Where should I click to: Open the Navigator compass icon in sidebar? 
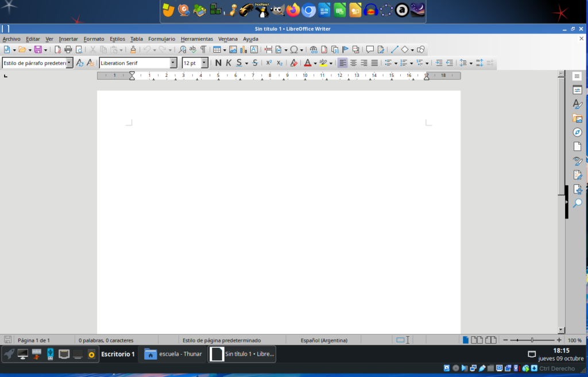coord(577,132)
